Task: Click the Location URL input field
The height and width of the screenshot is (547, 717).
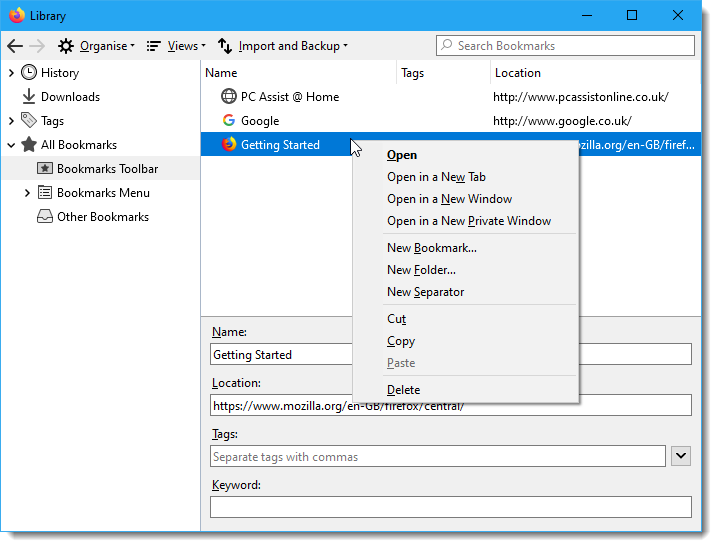Action: click(x=450, y=406)
